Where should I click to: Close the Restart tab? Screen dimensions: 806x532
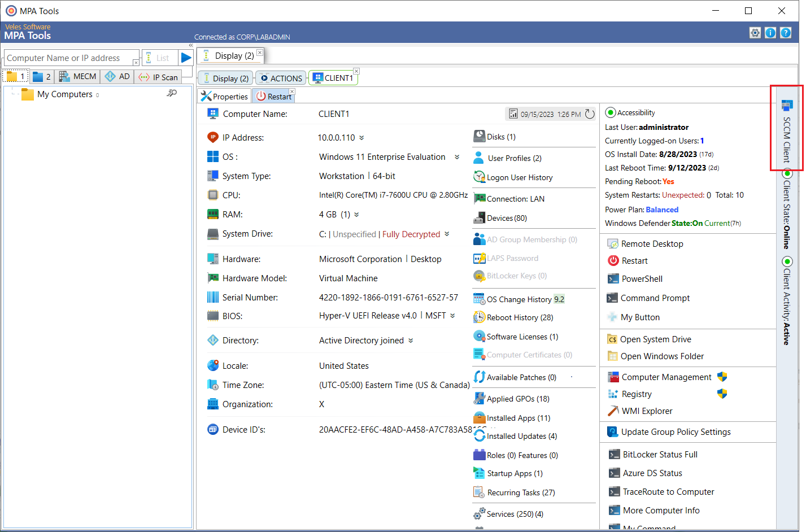pos(292,91)
